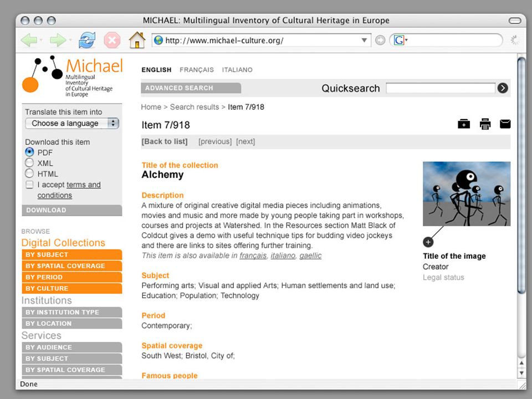This screenshot has width=532, height=399.
Task: Browse Institutions BY LOCATION
Action: tap(72, 323)
